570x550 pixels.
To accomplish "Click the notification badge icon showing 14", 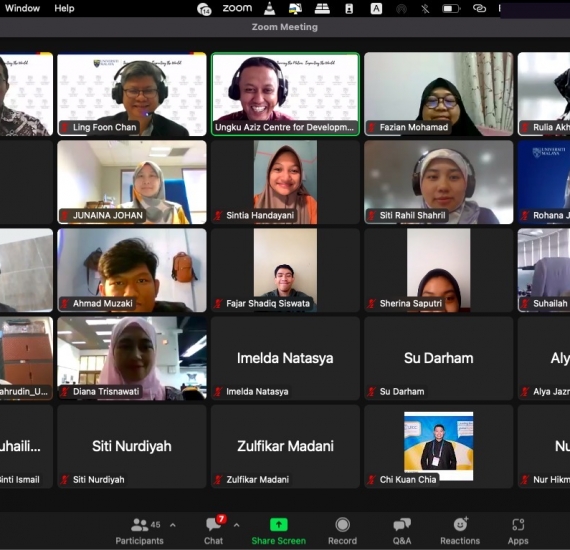I will [x=204, y=9].
